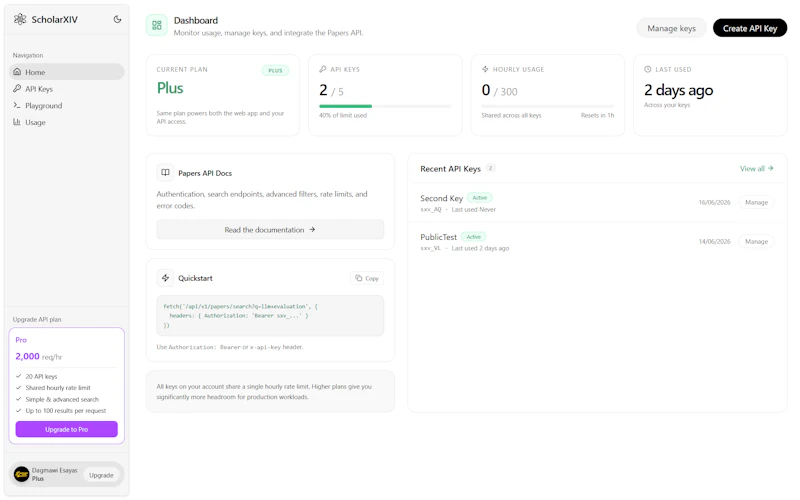800x500 pixels.
Task: Click the lightning icon beside Quickstart
Action: pos(165,278)
